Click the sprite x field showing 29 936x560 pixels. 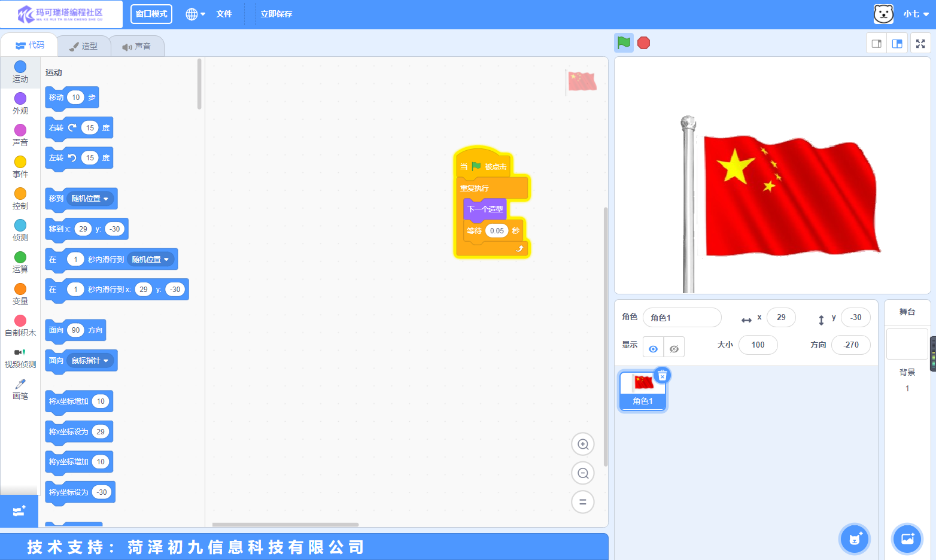click(x=781, y=318)
